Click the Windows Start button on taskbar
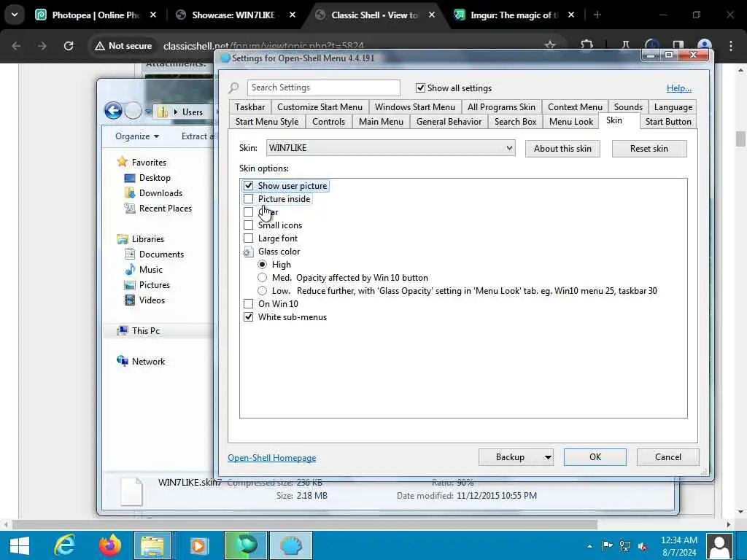 (x=19, y=545)
